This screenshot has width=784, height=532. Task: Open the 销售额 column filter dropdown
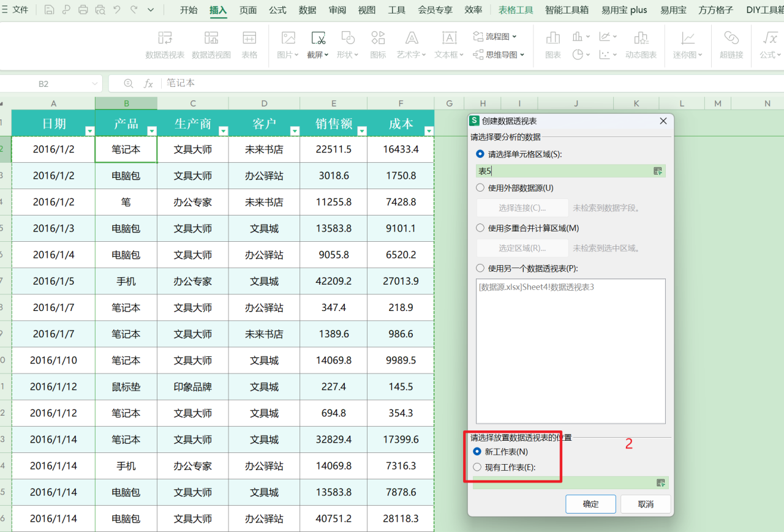tap(362, 130)
